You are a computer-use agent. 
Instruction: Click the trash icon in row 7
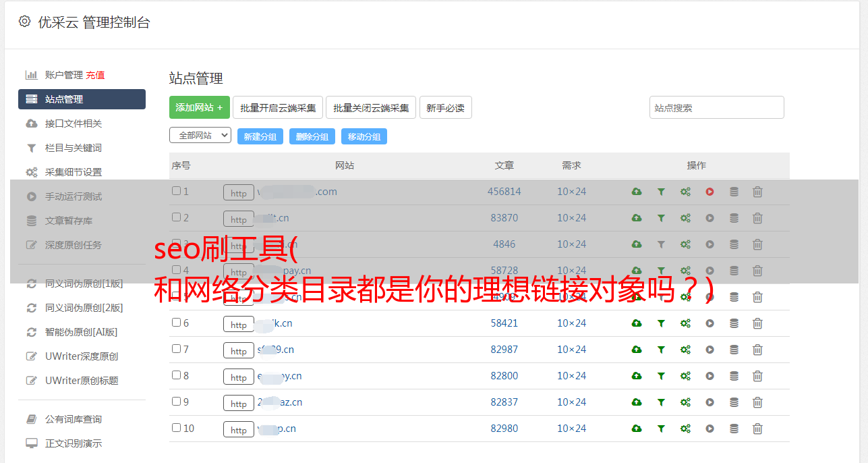[x=757, y=350]
